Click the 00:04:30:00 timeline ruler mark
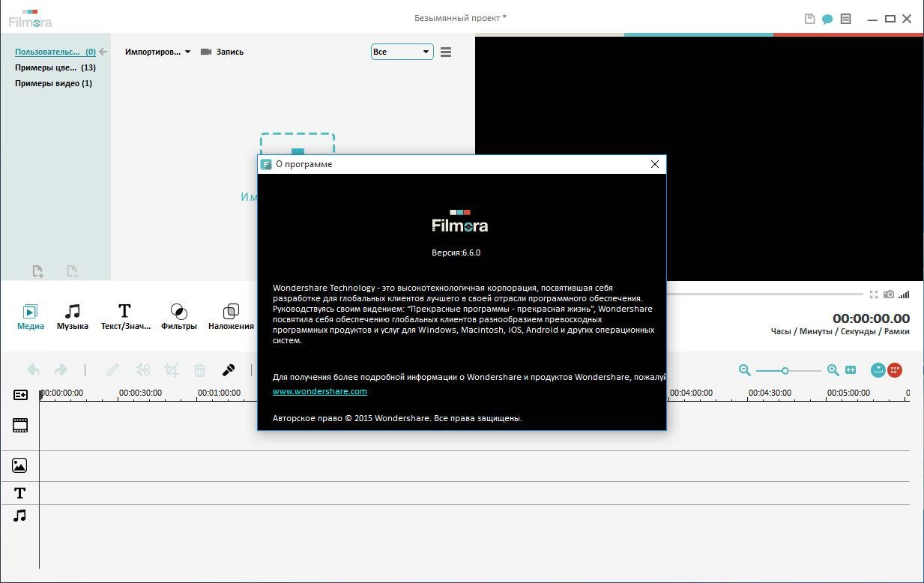 coord(770,393)
